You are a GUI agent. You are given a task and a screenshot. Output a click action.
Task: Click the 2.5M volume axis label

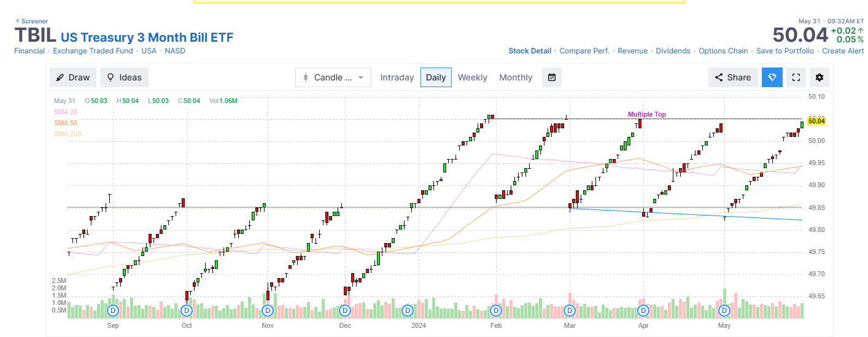pyautogui.click(x=59, y=281)
